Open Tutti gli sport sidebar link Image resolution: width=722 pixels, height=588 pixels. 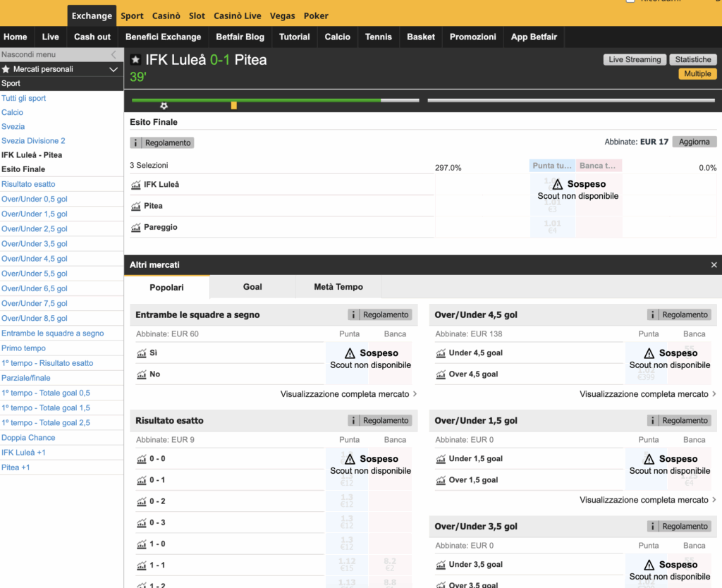23,98
